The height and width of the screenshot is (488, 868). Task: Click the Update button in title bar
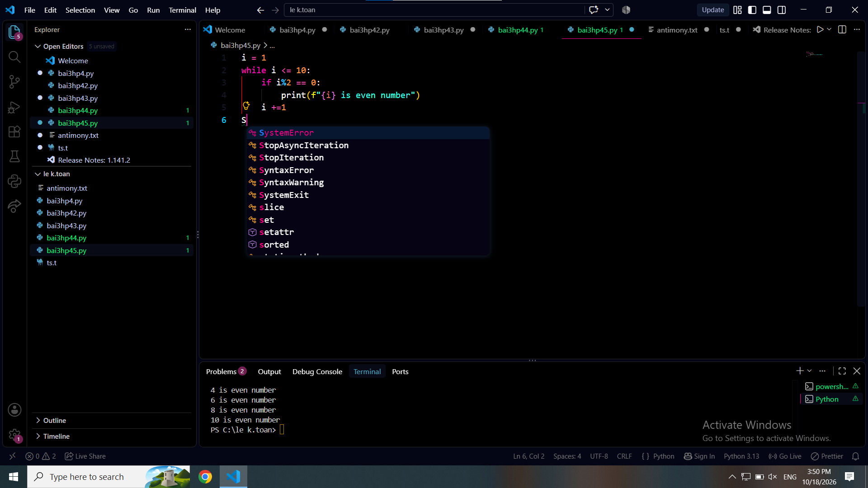pos(712,10)
